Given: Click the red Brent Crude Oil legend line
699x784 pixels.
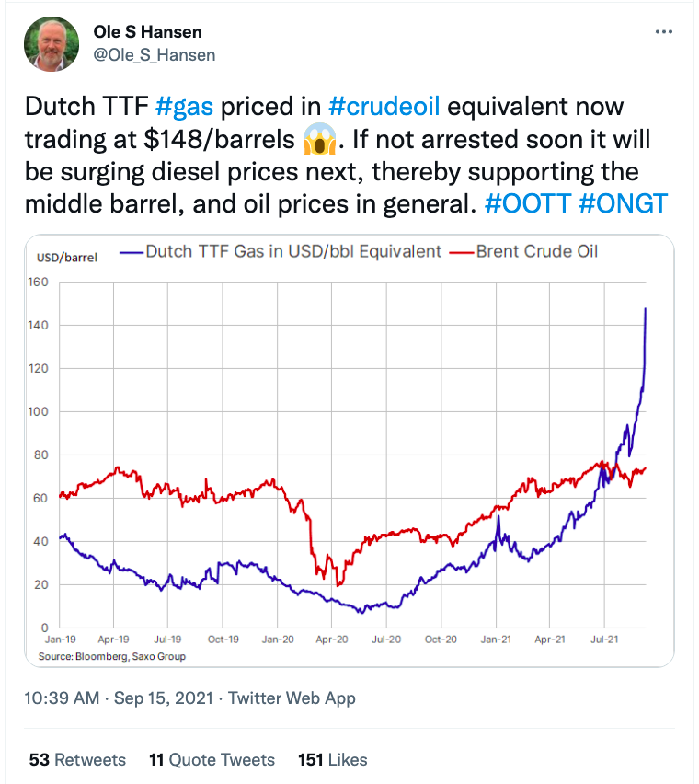Looking at the screenshot, I should (x=461, y=251).
